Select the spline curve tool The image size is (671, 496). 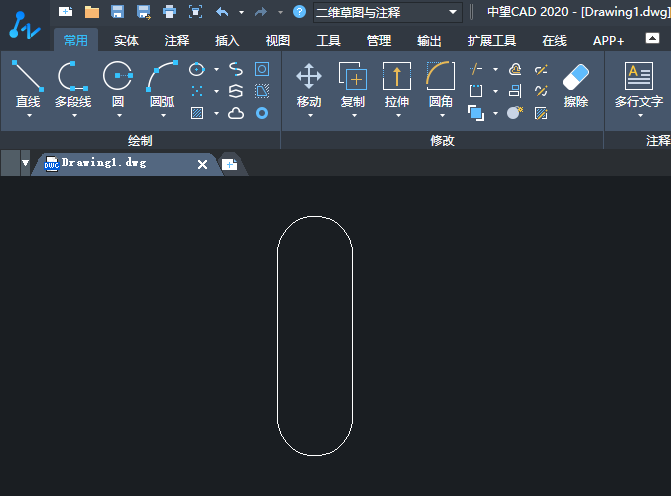(236, 69)
